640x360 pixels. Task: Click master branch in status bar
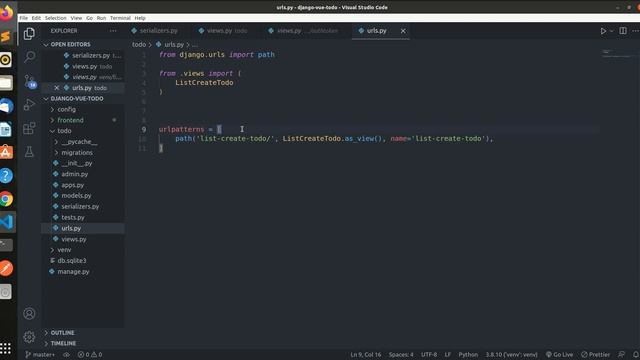40,355
